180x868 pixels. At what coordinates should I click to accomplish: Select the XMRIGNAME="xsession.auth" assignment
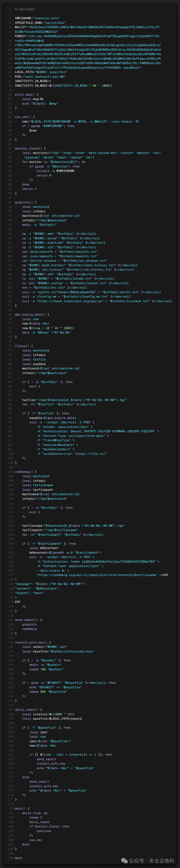pos(37,18)
